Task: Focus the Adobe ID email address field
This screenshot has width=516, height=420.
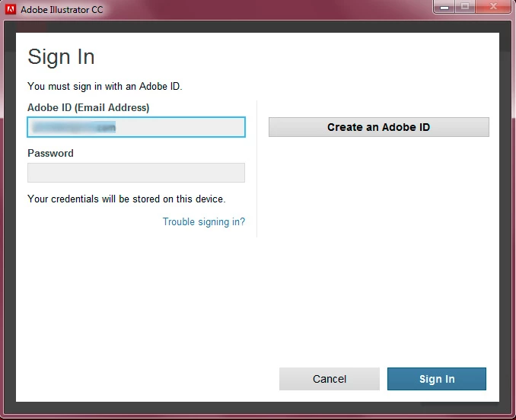Action: pyautogui.click(x=136, y=127)
